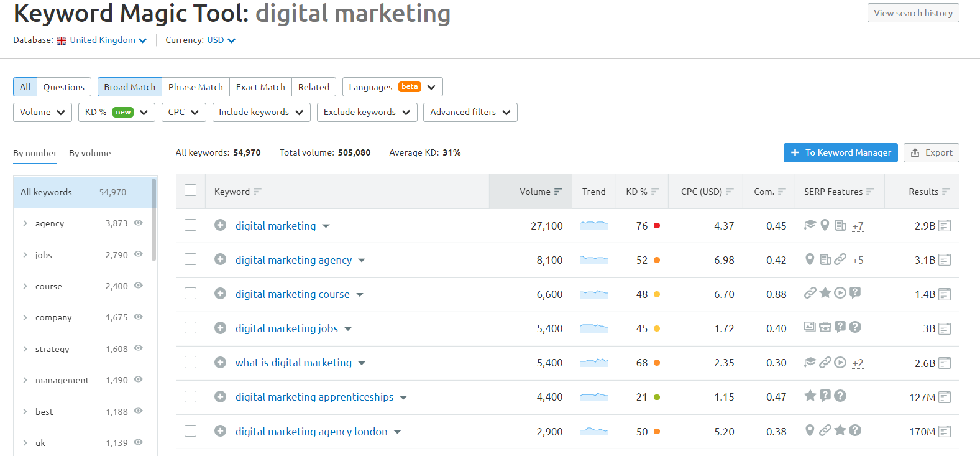The width and height of the screenshot is (980, 456).
Task: Open 'digital marketing apprenticeships' keyword link
Action: pyautogui.click(x=314, y=397)
